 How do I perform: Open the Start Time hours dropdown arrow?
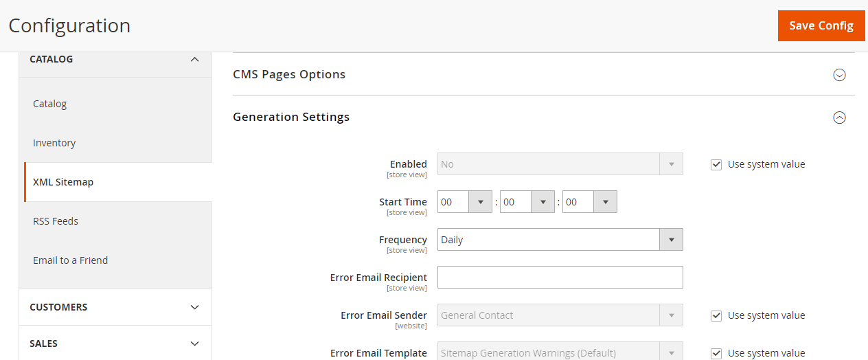click(x=480, y=202)
